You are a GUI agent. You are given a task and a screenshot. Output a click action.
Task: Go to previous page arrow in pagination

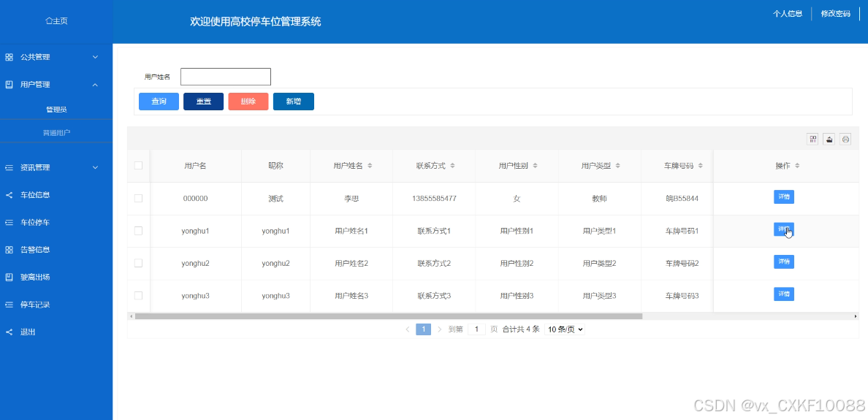[x=408, y=329]
